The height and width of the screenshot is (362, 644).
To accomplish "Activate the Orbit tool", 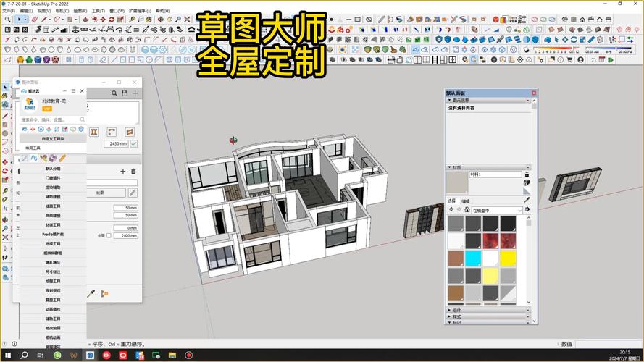I will click(161, 20).
